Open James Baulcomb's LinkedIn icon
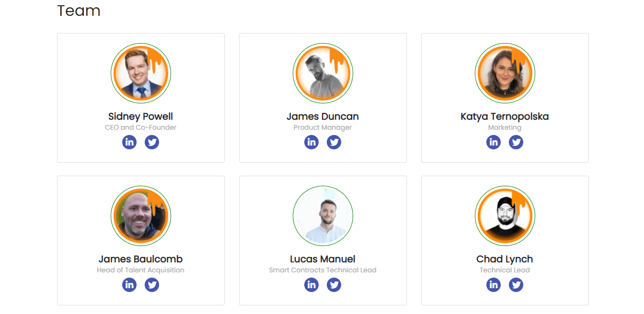This screenshot has height=314, width=644. [x=129, y=285]
